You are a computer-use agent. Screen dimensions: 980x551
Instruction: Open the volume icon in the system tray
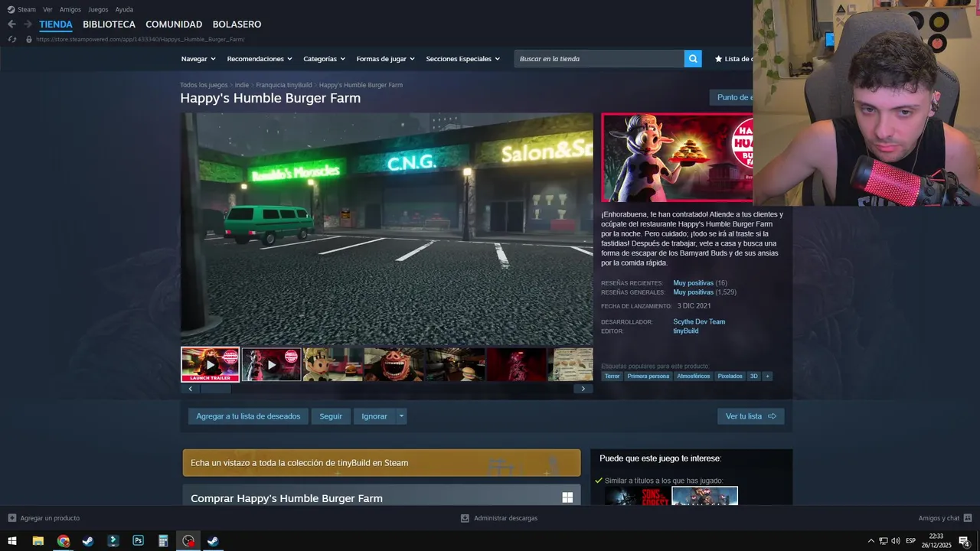896,541
